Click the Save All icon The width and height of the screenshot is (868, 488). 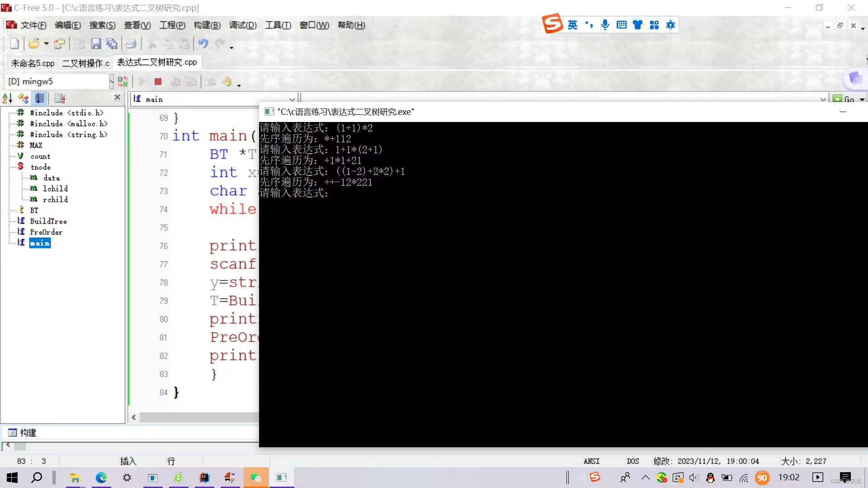point(112,44)
